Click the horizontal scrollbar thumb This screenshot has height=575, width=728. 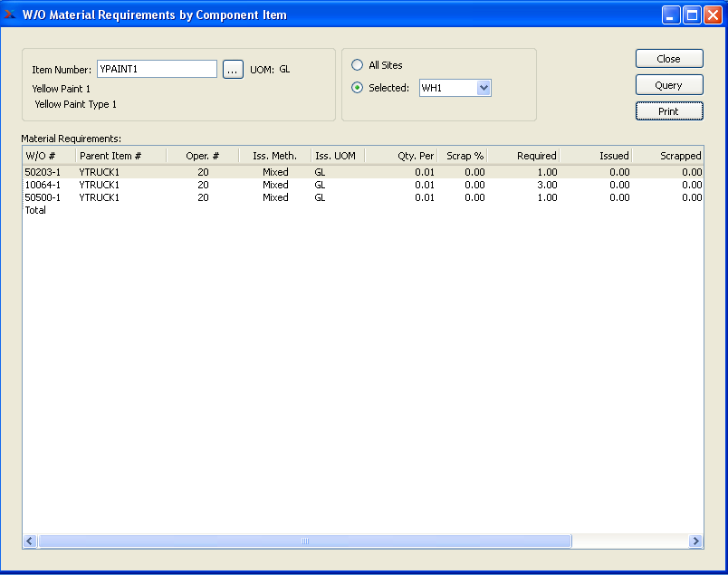pos(304,541)
